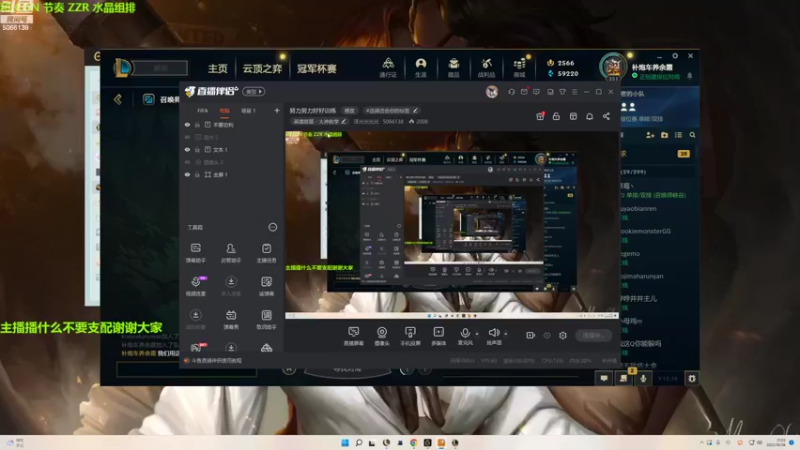Open the 弹幕助手 tool in the toolbox
Image resolution: width=800 pixels, height=450 pixels.
point(195,252)
